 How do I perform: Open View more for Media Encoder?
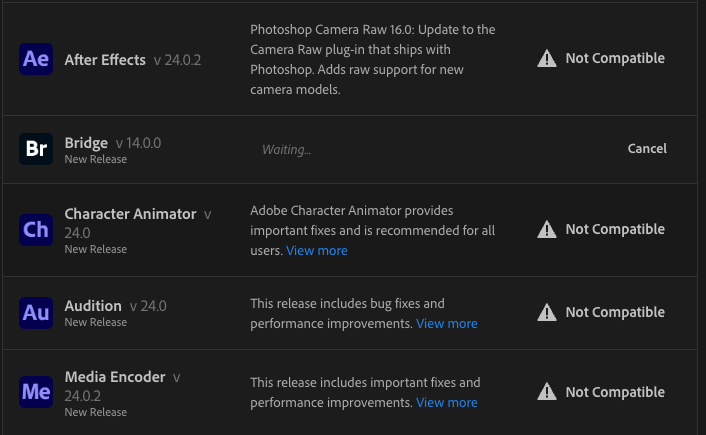446,402
